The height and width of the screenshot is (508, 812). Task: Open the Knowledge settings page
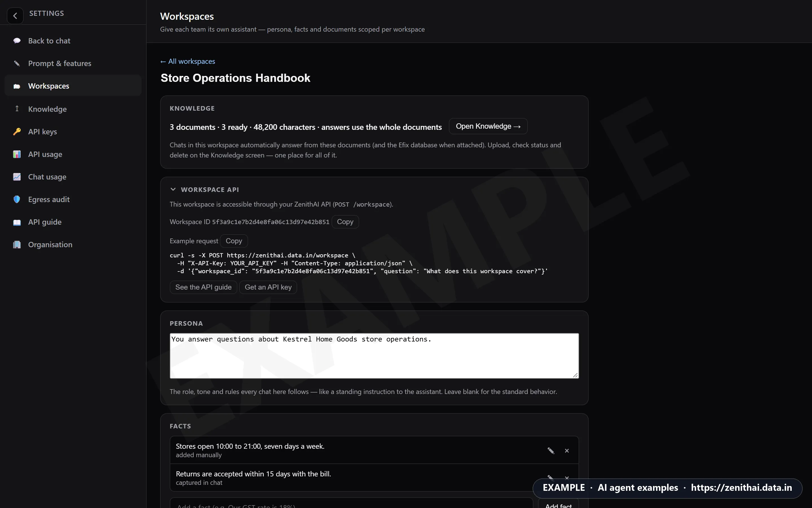[x=73, y=109]
